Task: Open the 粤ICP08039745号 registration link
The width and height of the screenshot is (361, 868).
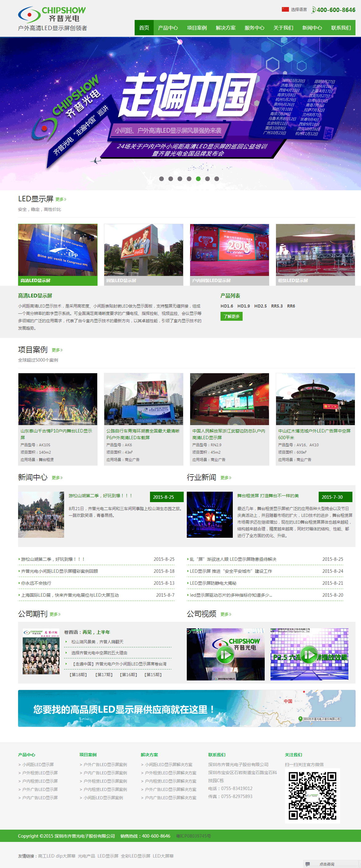Action: click(x=194, y=836)
